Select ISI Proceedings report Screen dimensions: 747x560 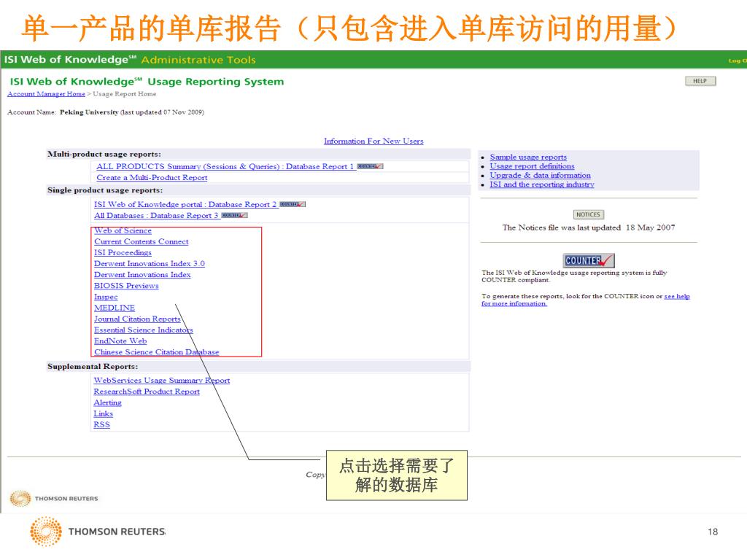(123, 252)
